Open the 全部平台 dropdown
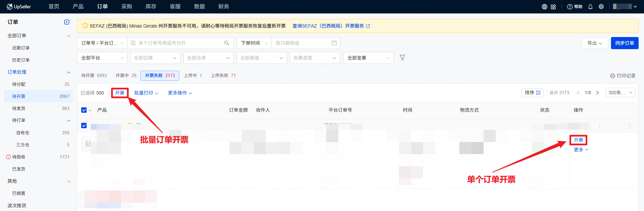Image resolution: width=644 pixels, height=211 pixels. point(102,58)
